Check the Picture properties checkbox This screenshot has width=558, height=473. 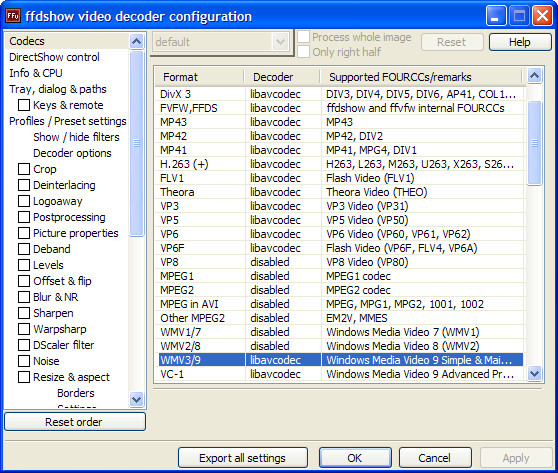click(24, 233)
